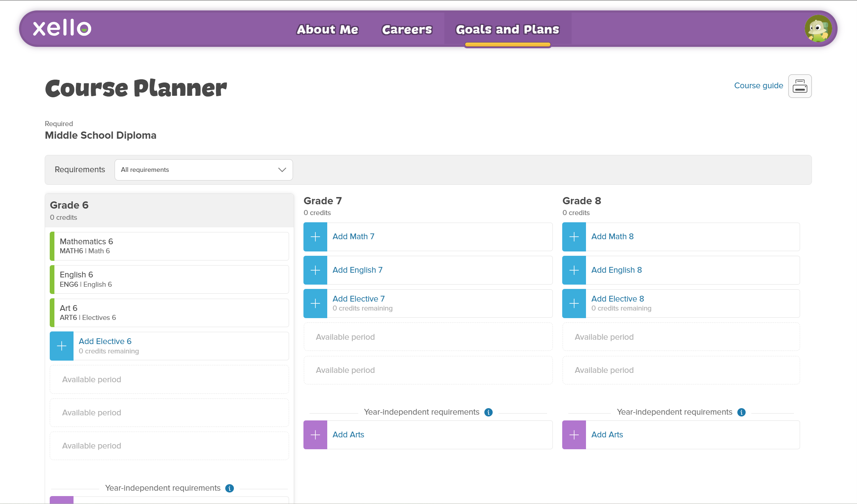Screen dimensions: 857x504
Task: Click the plus icon for Add Elective 8
Action: (x=574, y=304)
